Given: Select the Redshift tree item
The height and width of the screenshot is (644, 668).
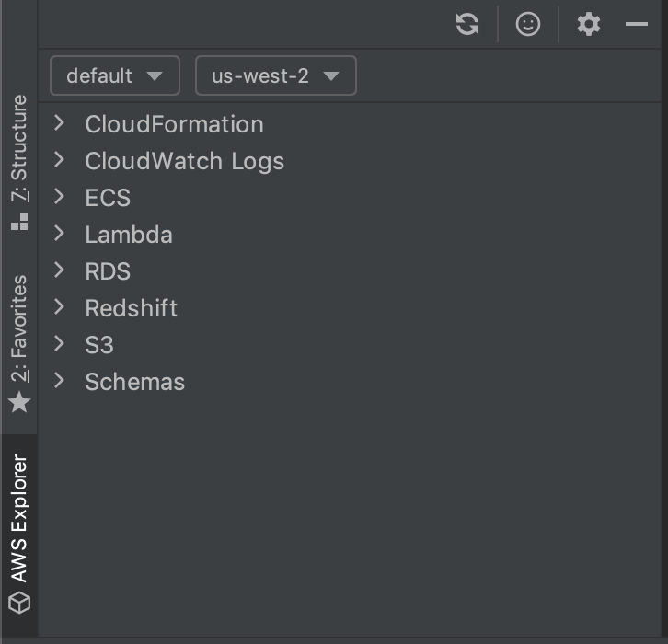Looking at the screenshot, I should [132, 307].
